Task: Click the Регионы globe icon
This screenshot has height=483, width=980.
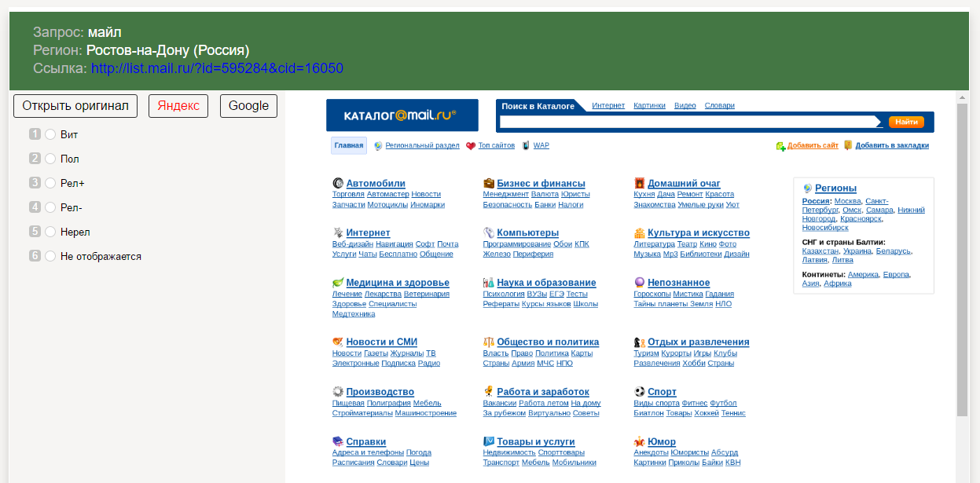Action: (807, 188)
